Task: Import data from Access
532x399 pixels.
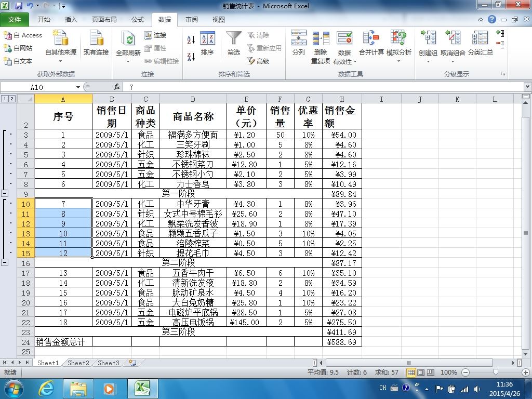Action: (23, 35)
